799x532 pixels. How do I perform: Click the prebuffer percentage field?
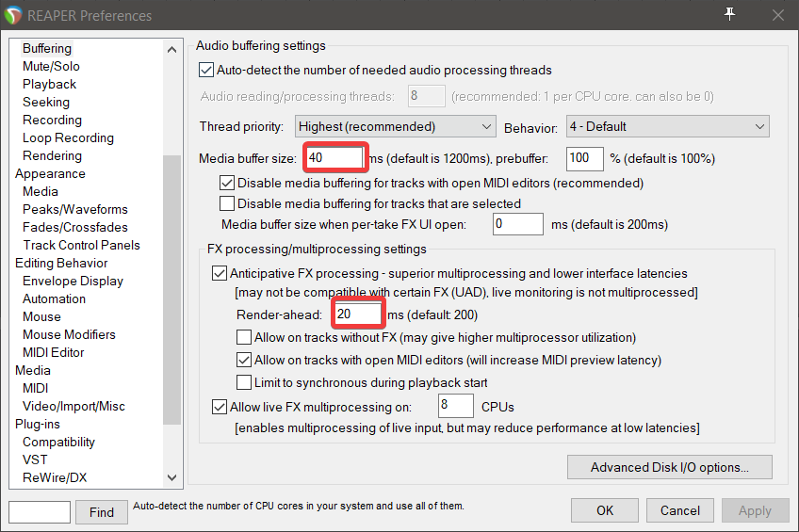coord(584,158)
